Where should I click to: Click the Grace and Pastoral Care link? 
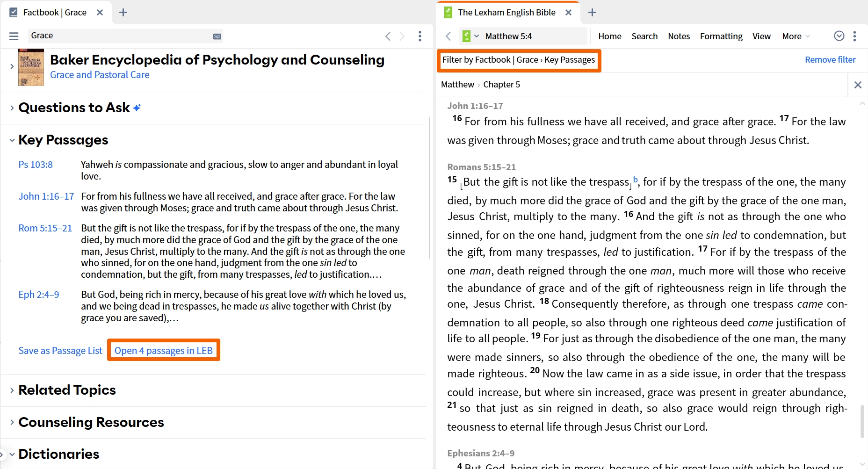[x=100, y=75]
